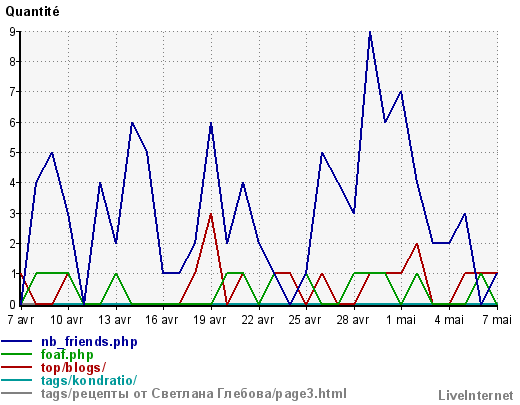The width and height of the screenshot is (520, 405).
Task: Click the teal tags/kondratio/ legend line swatch
Action: [x=17, y=380]
